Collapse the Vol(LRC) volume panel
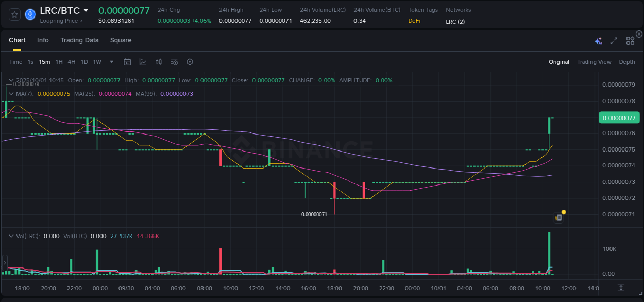Viewport: 644px width, 302px height. [x=10, y=236]
